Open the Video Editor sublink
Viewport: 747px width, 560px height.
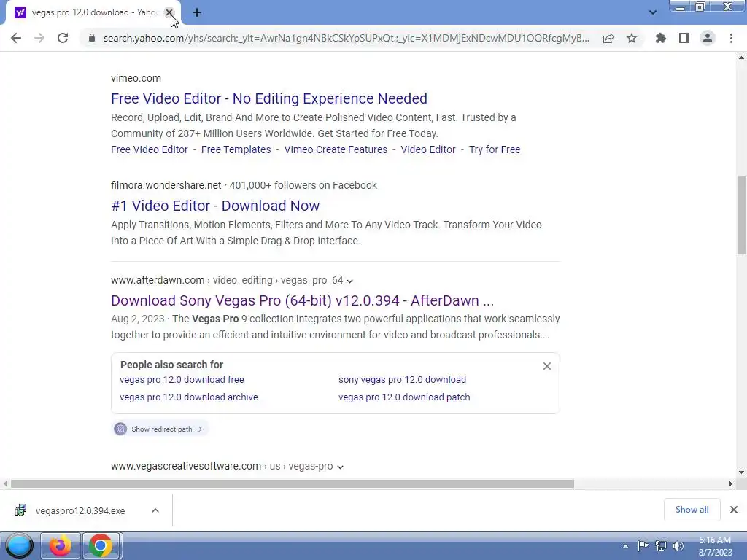click(428, 149)
